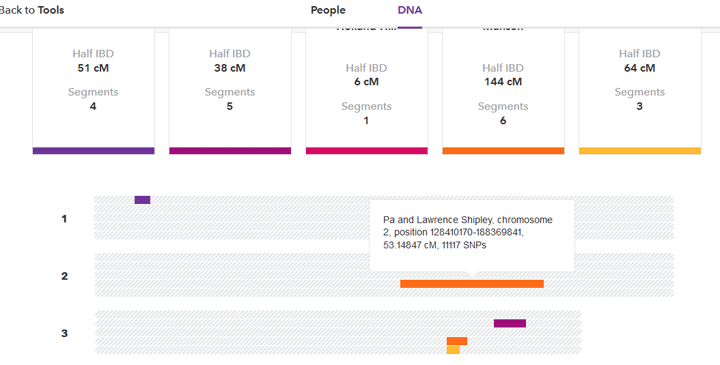720x365 pixels.
Task: Open the DNA tab
Action: [x=410, y=10]
